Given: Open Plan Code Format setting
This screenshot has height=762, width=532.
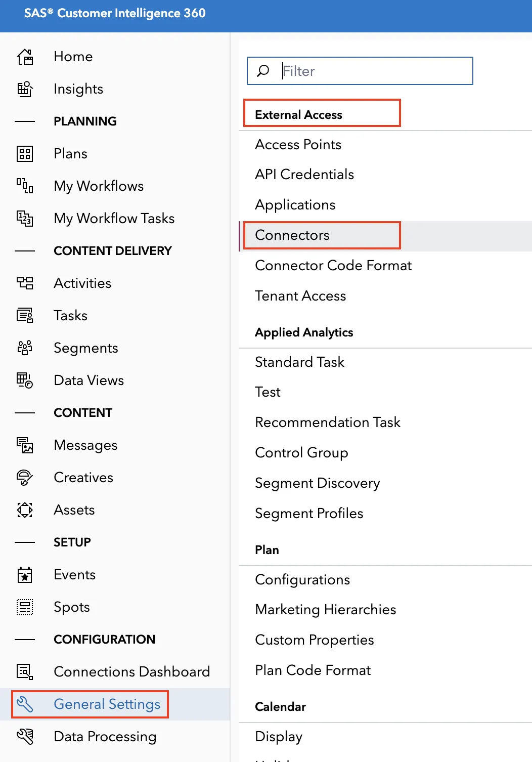Looking at the screenshot, I should [313, 670].
